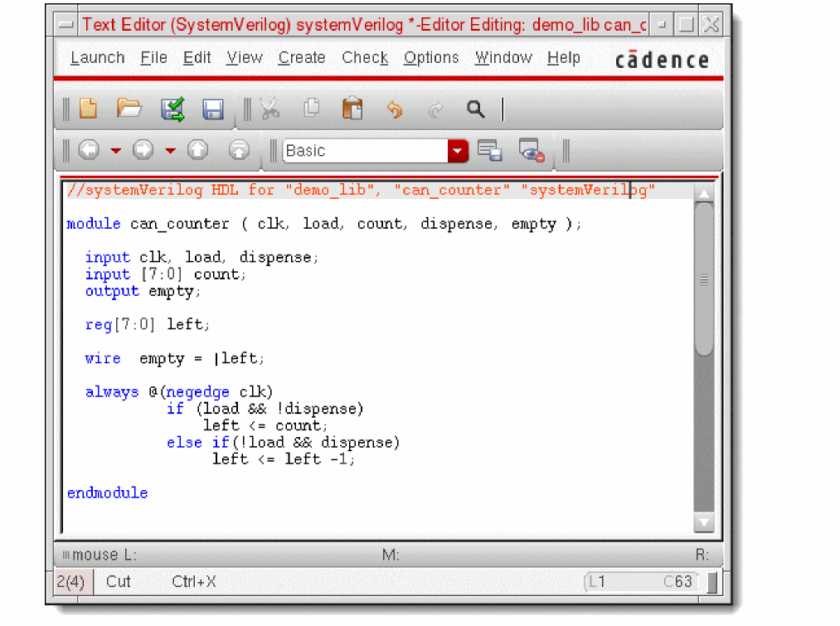Image resolution: width=840 pixels, height=626 pixels.
Task: Open the Help menu
Action: [564, 58]
